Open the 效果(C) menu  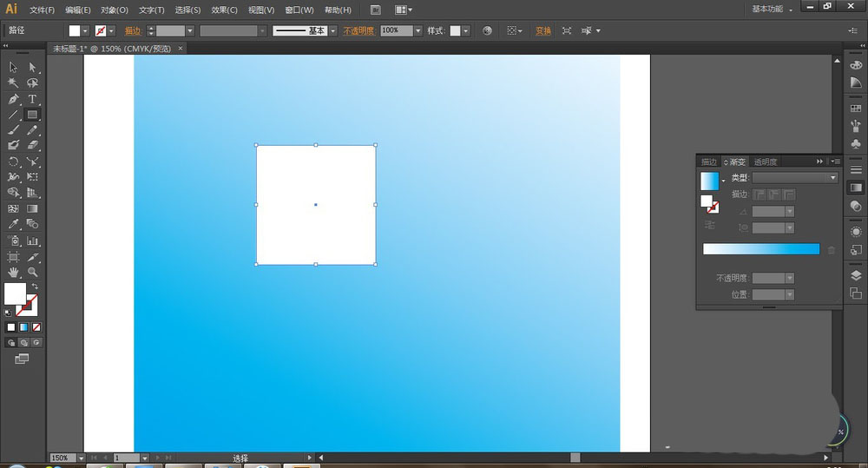pyautogui.click(x=224, y=10)
